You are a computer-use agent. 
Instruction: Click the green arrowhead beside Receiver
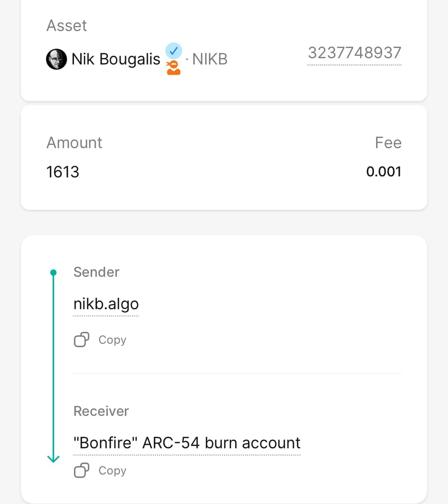point(53,459)
